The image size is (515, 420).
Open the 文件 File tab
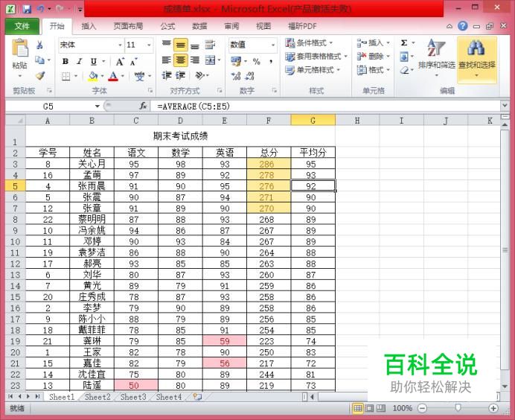coord(22,26)
